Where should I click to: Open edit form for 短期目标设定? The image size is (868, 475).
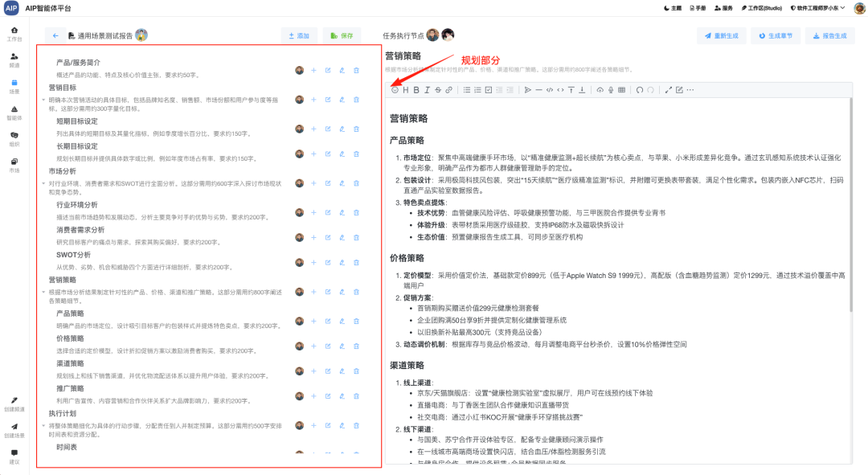coord(328,129)
